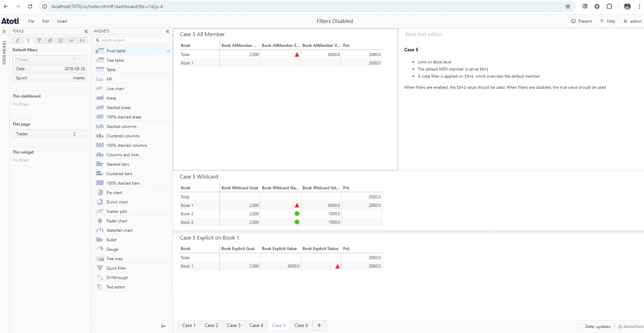Add a Drillthrough widget
The height and width of the screenshot is (333, 644).
click(132, 277)
